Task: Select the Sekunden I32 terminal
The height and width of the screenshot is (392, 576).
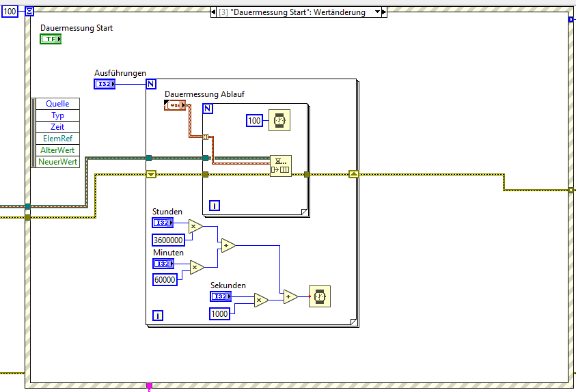Action: click(221, 296)
